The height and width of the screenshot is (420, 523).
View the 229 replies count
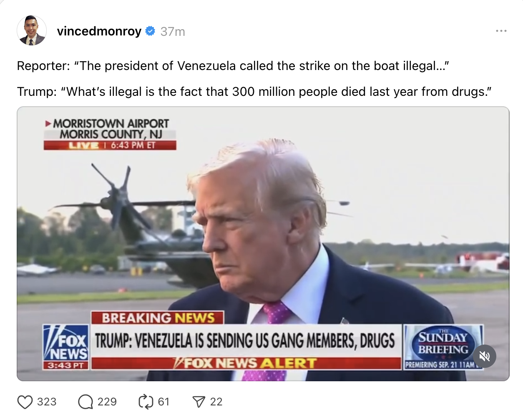coord(107,402)
